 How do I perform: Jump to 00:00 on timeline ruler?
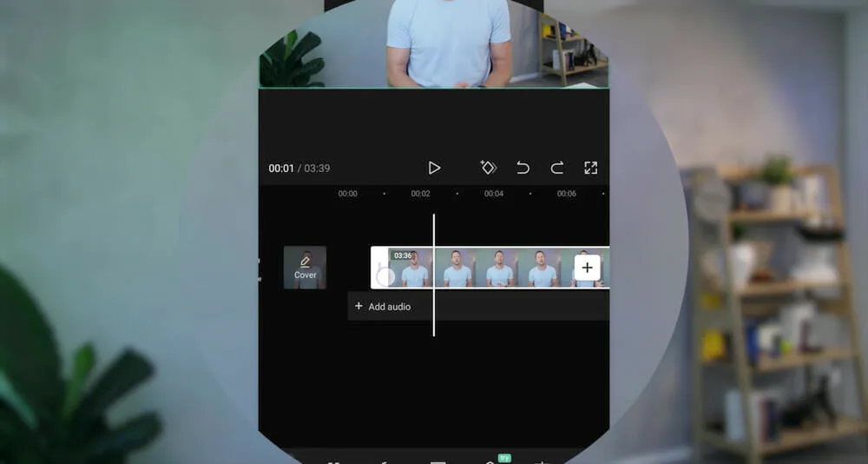[x=347, y=194]
